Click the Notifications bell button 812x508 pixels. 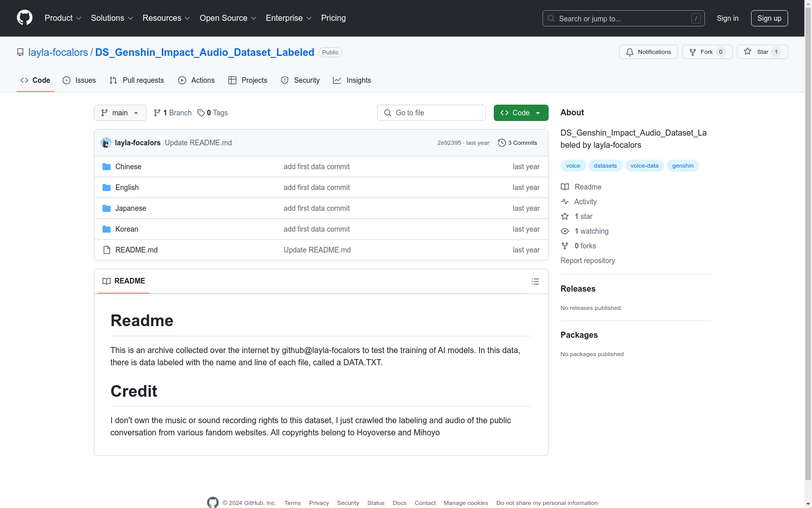click(x=648, y=52)
